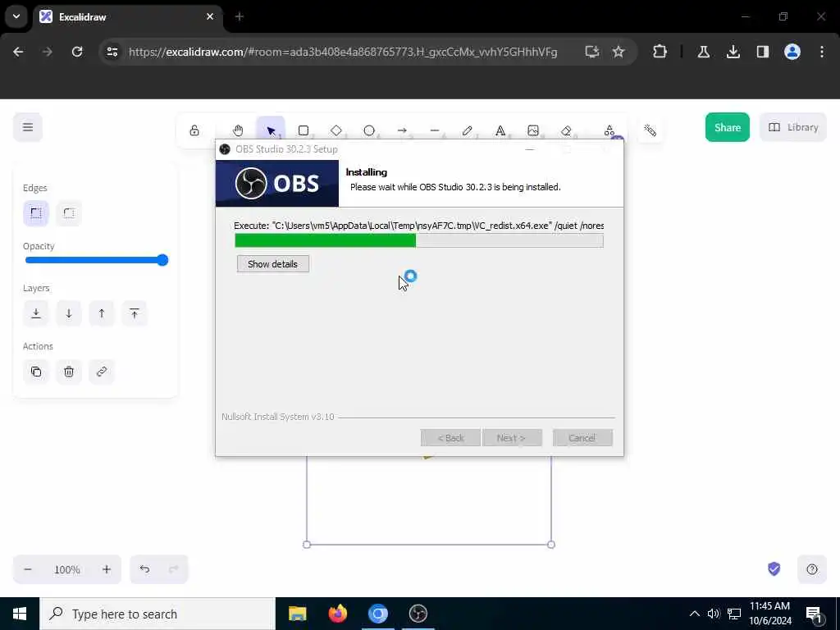Toggle the Chrome side panel
Screen dimensions: 840x630
click(x=763, y=52)
